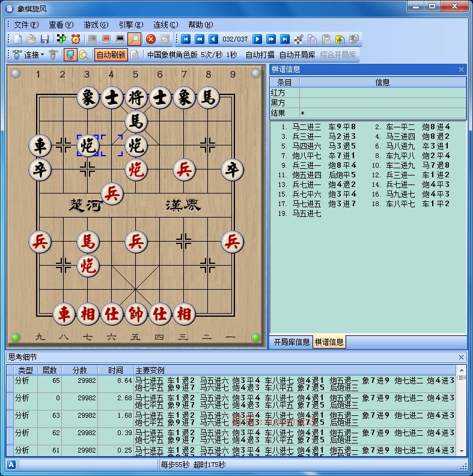The image size is (473, 476).
Task: Click the gray computer monitor icon
Action: point(93,39)
